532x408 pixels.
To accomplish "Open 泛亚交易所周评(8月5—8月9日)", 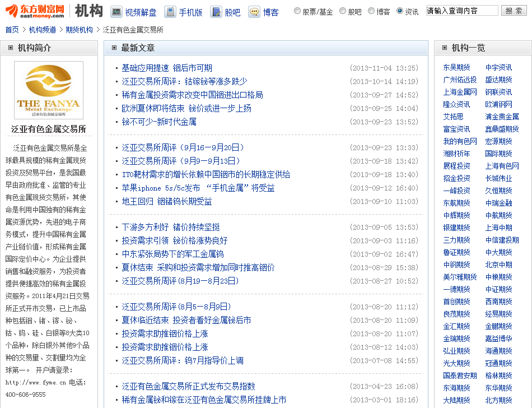I will point(176,307).
